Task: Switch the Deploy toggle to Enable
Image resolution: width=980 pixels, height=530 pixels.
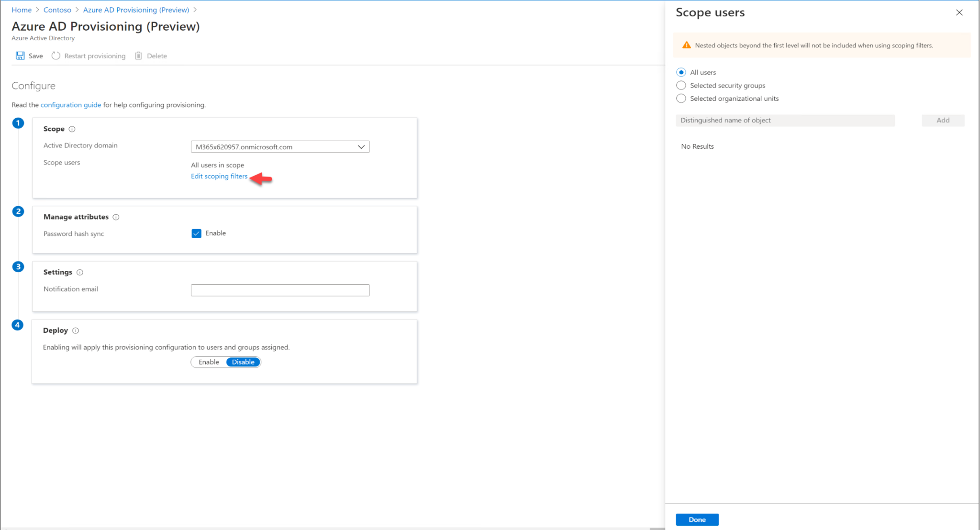Action: 209,362
